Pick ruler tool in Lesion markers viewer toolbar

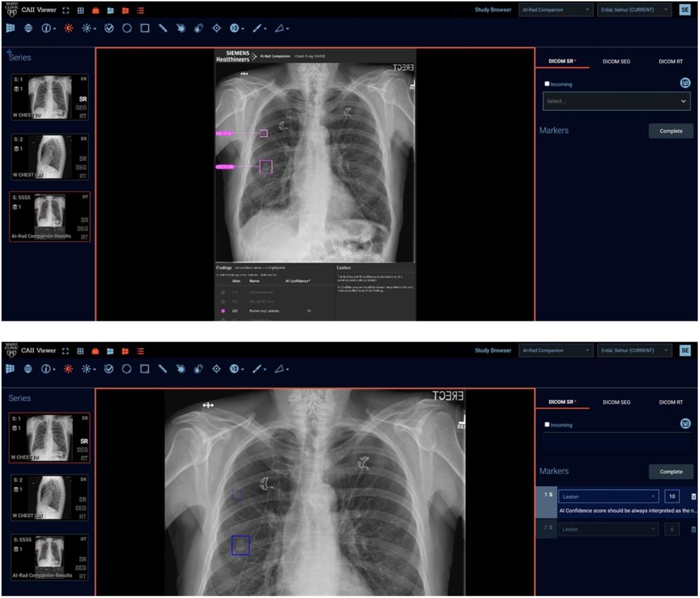pos(162,369)
